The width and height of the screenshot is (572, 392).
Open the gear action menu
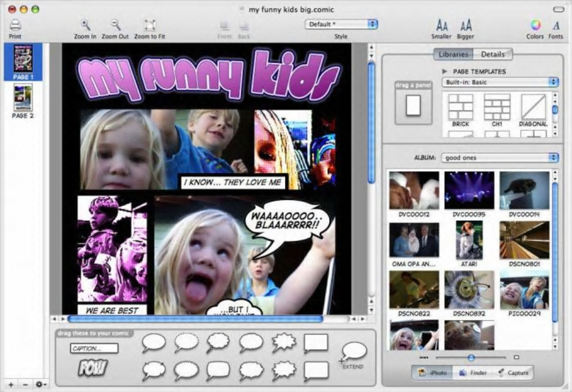(x=40, y=384)
